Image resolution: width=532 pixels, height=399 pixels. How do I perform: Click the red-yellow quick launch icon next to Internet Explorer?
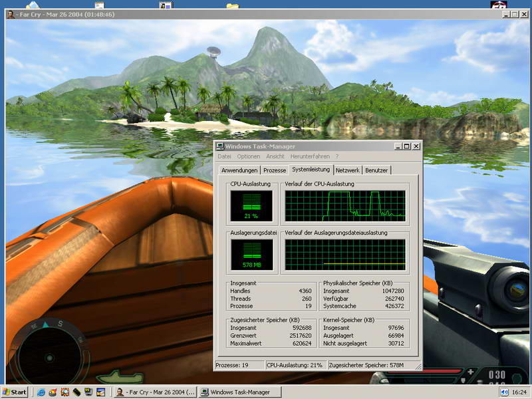(x=53, y=392)
